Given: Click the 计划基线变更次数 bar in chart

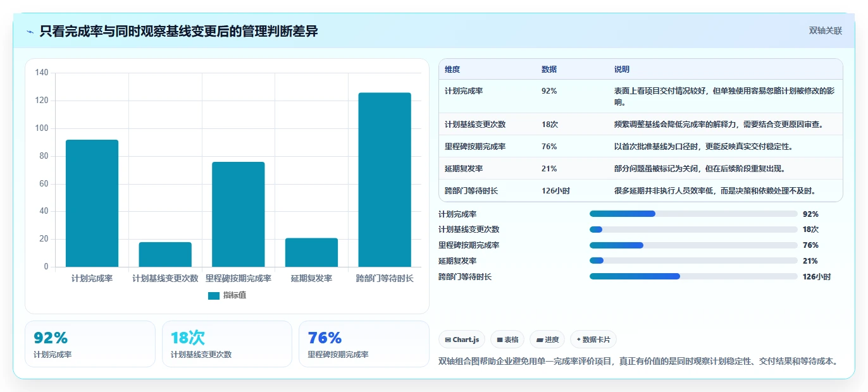Looking at the screenshot, I should pyautogui.click(x=165, y=254).
